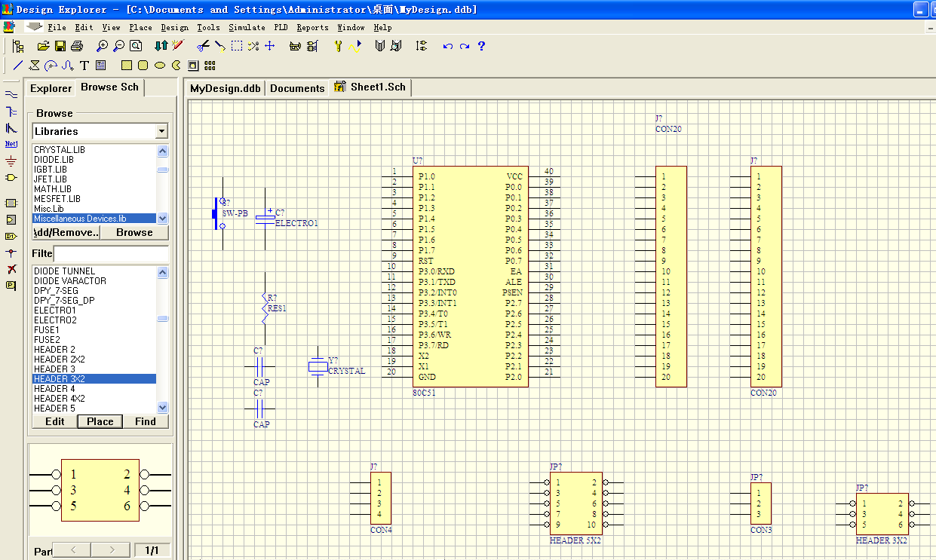
Task: Open the Design menu
Action: tap(175, 27)
